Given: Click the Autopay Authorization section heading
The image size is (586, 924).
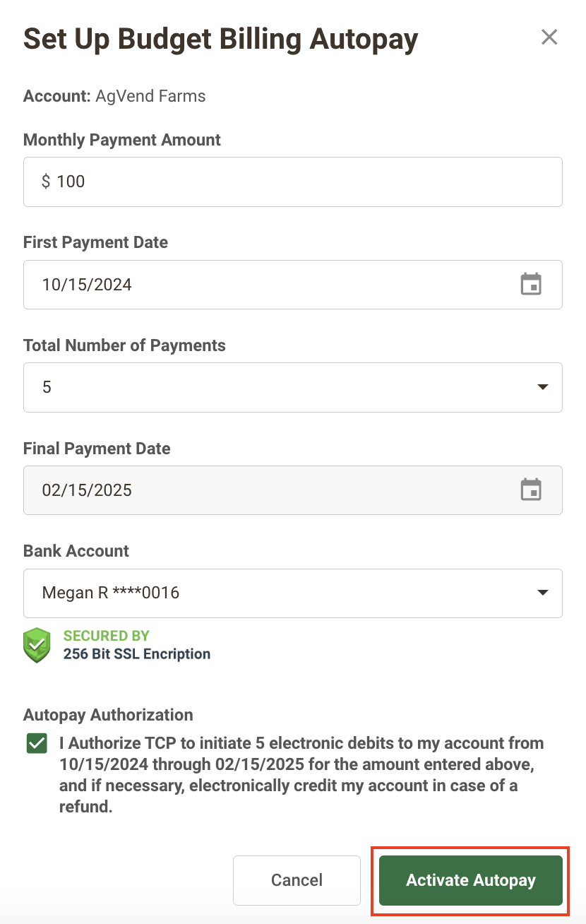Looking at the screenshot, I should (x=108, y=715).
